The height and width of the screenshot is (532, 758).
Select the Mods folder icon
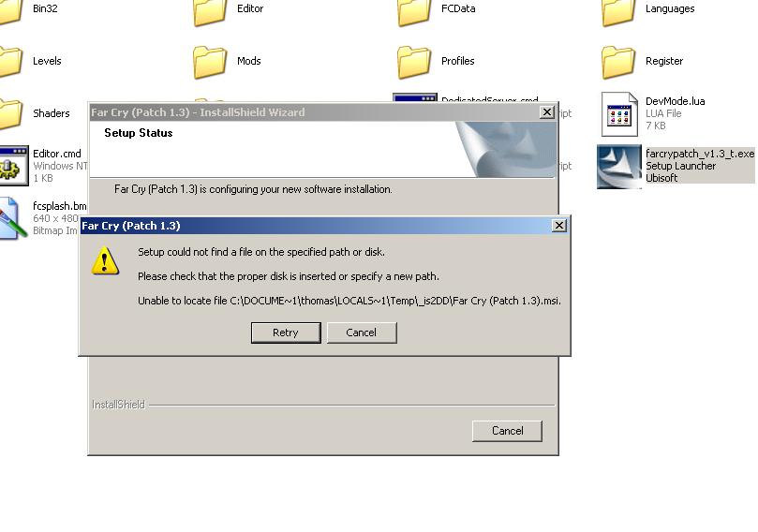[x=210, y=62]
